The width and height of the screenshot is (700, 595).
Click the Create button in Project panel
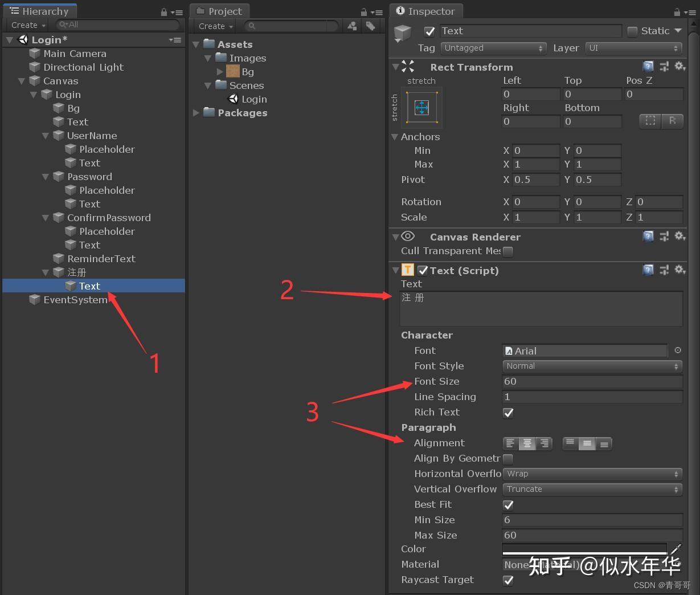[214, 26]
